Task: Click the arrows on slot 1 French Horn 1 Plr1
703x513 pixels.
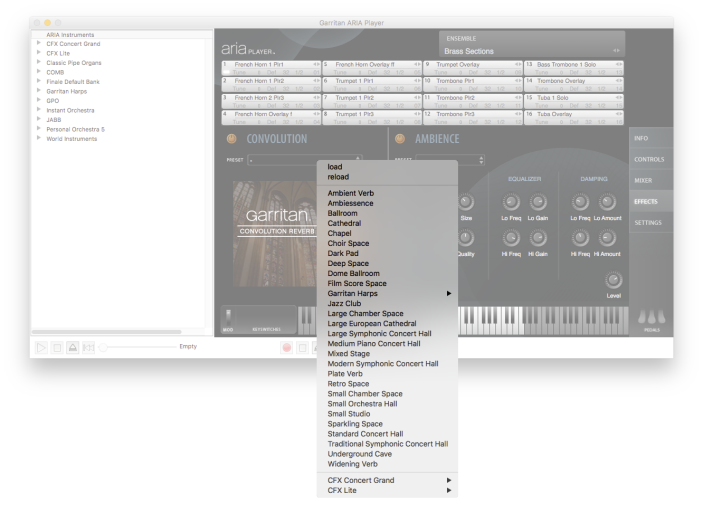Action: pyautogui.click(x=316, y=65)
